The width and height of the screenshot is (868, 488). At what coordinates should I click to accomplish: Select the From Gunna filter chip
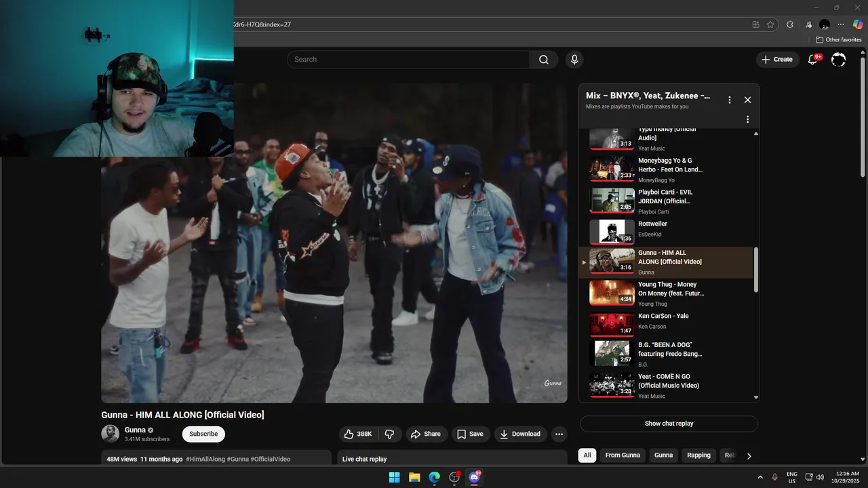[x=623, y=455]
